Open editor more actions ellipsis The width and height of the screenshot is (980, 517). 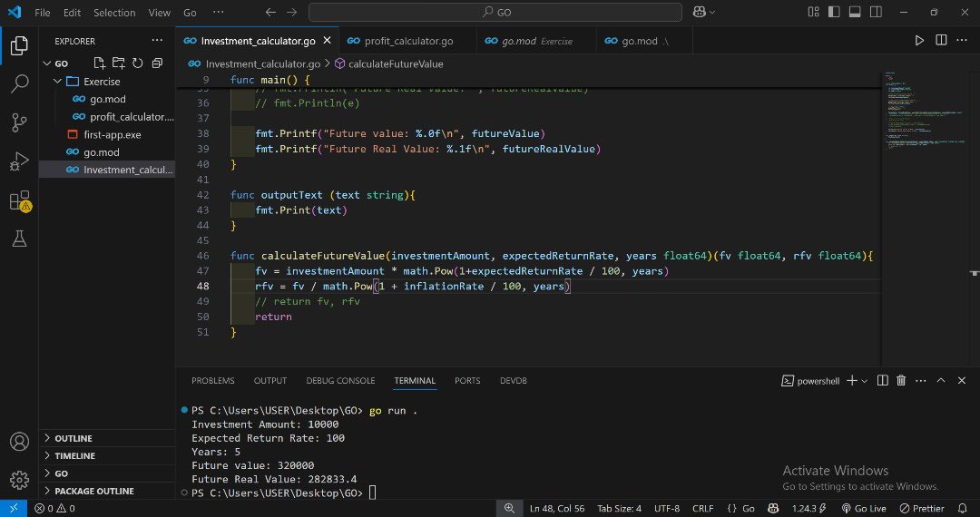coord(962,41)
